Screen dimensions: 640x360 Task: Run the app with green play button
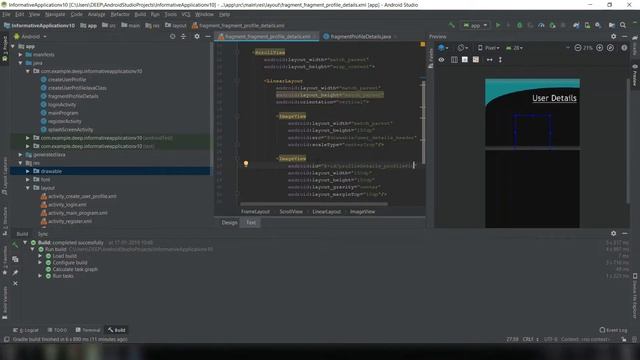[498, 25]
